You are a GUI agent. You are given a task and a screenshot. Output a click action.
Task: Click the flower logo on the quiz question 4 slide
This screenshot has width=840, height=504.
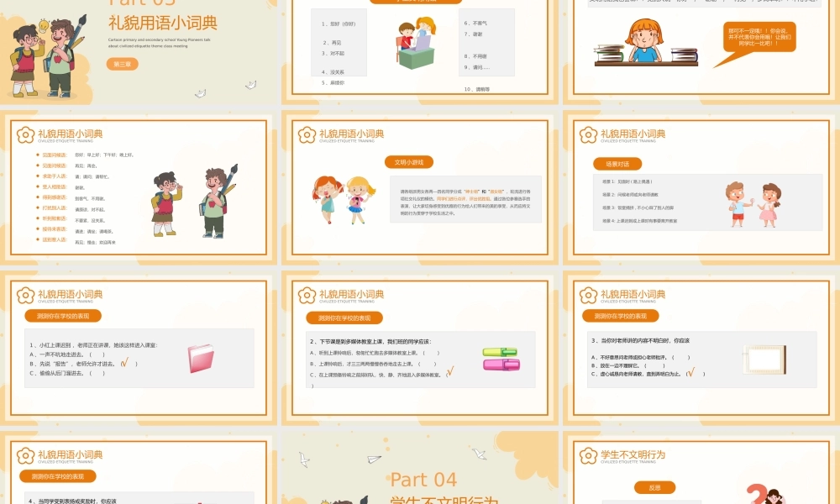[x=26, y=456]
